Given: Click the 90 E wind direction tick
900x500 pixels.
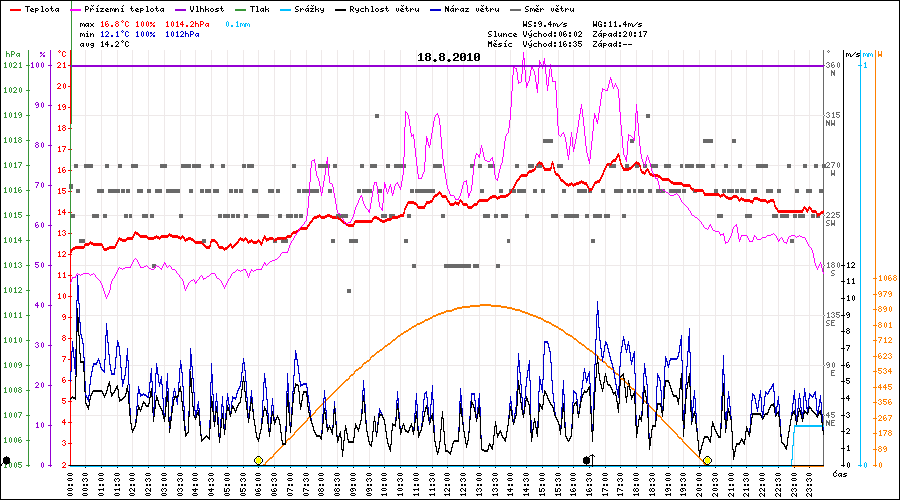Looking at the screenshot, I should coord(831,369).
